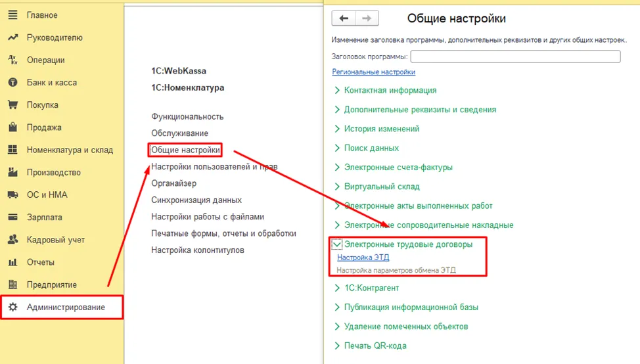640x364 pixels.
Task: Open the Главное section
Action: tap(42, 15)
